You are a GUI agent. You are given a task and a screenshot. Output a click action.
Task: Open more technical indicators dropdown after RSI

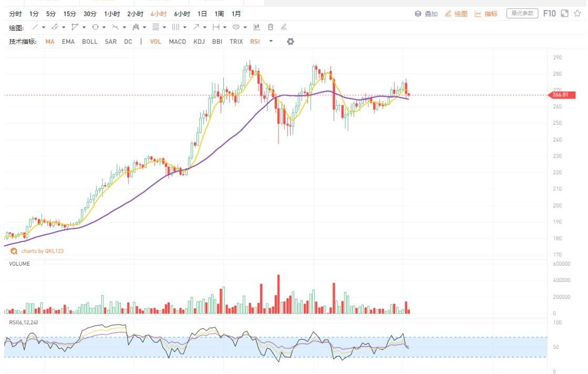click(271, 42)
